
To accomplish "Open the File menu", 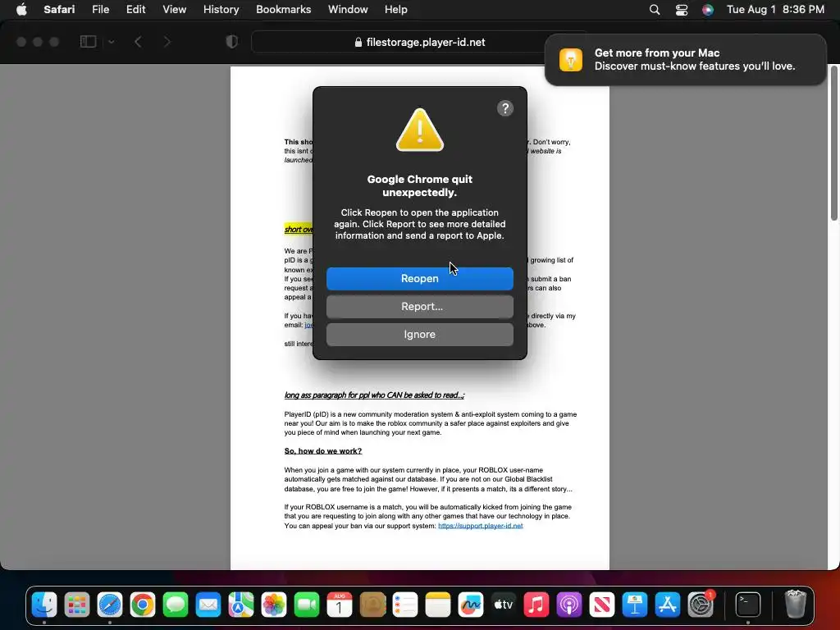I will (x=101, y=9).
